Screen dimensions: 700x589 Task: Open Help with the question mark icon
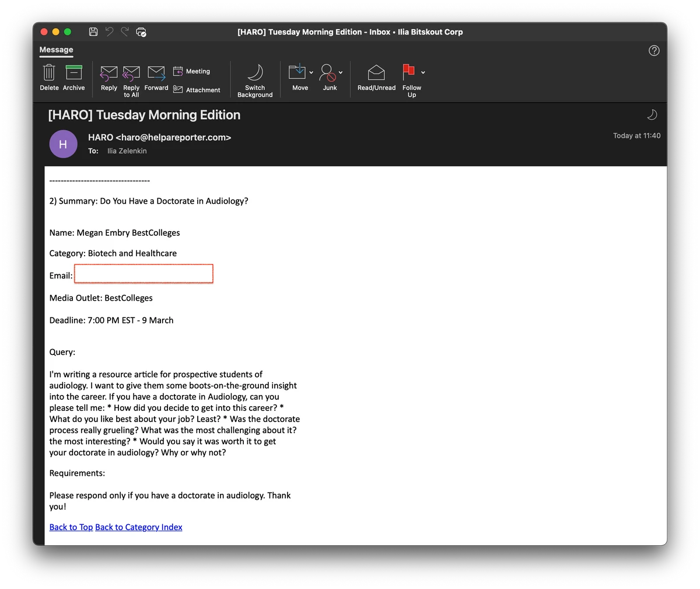(654, 50)
